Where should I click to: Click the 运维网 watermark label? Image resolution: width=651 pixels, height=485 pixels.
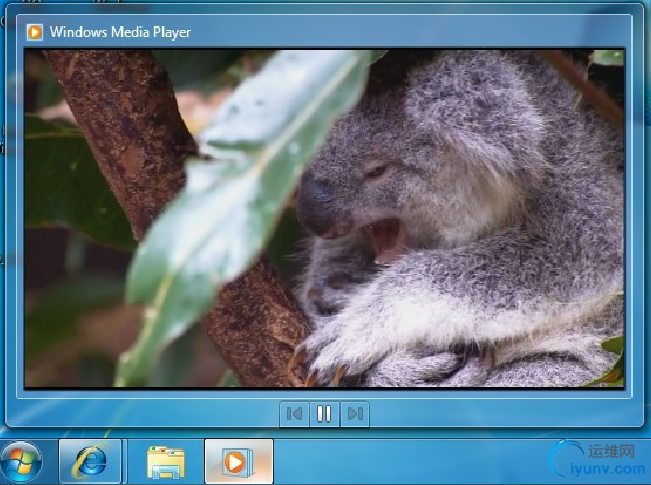(612, 451)
